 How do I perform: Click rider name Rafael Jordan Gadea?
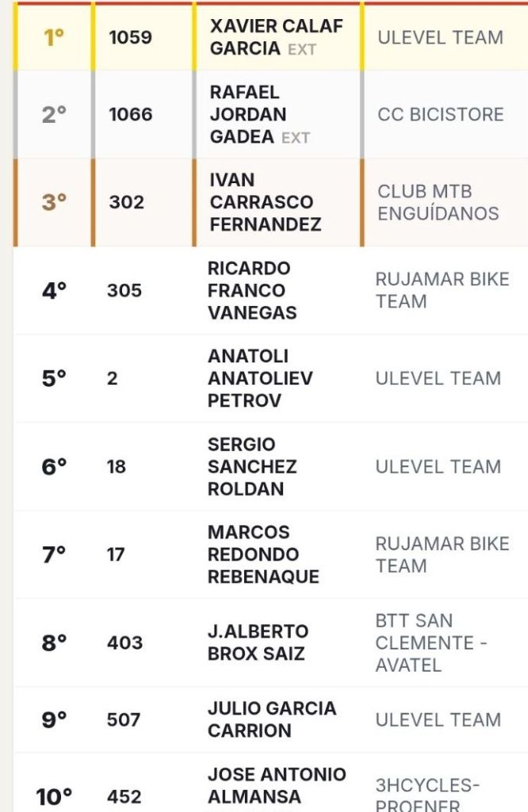248,114
